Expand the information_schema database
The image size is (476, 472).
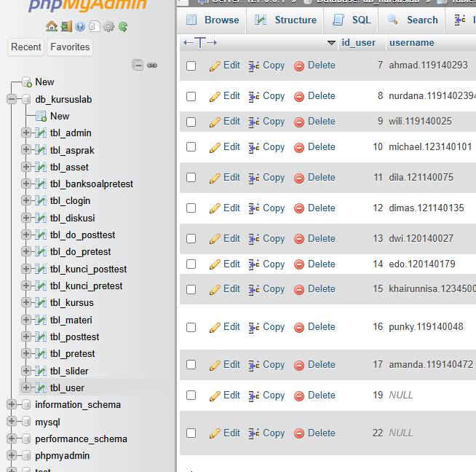click(12, 405)
